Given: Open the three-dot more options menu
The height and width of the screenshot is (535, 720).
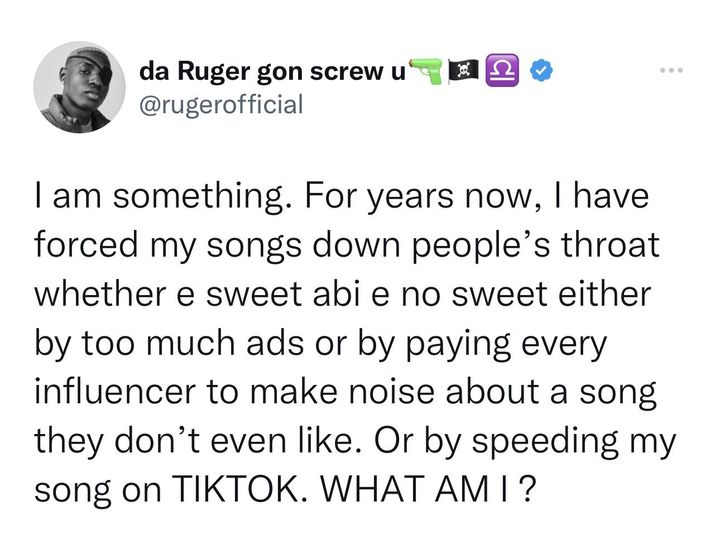Looking at the screenshot, I should coord(674,71).
